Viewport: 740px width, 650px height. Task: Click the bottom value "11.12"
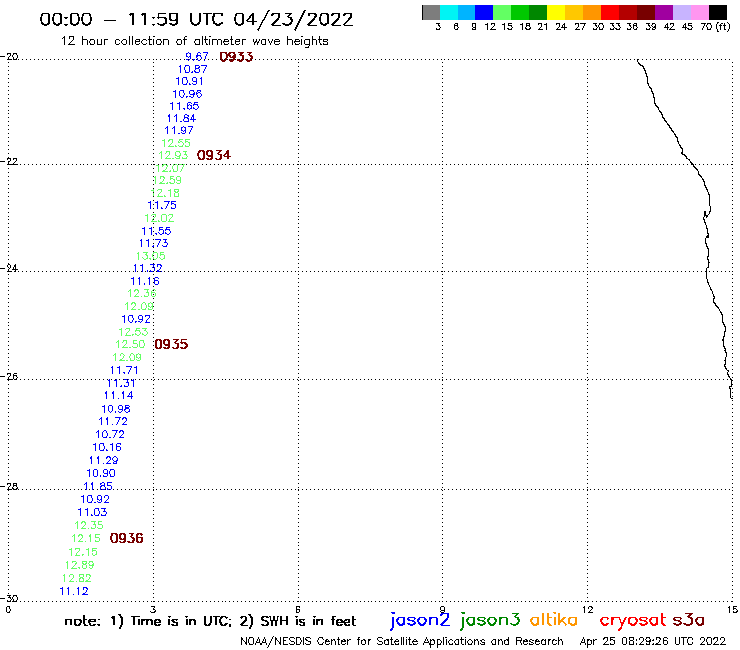74,591
